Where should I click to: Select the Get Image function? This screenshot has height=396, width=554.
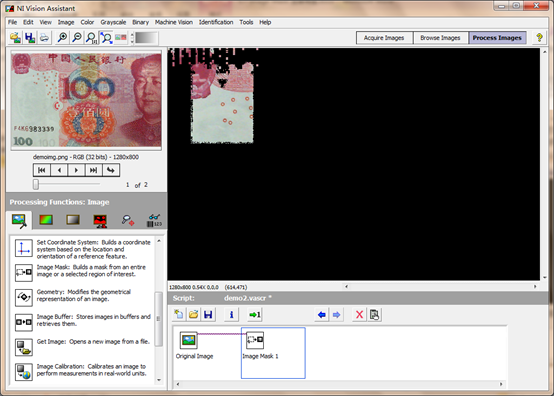click(x=83, y=346)
